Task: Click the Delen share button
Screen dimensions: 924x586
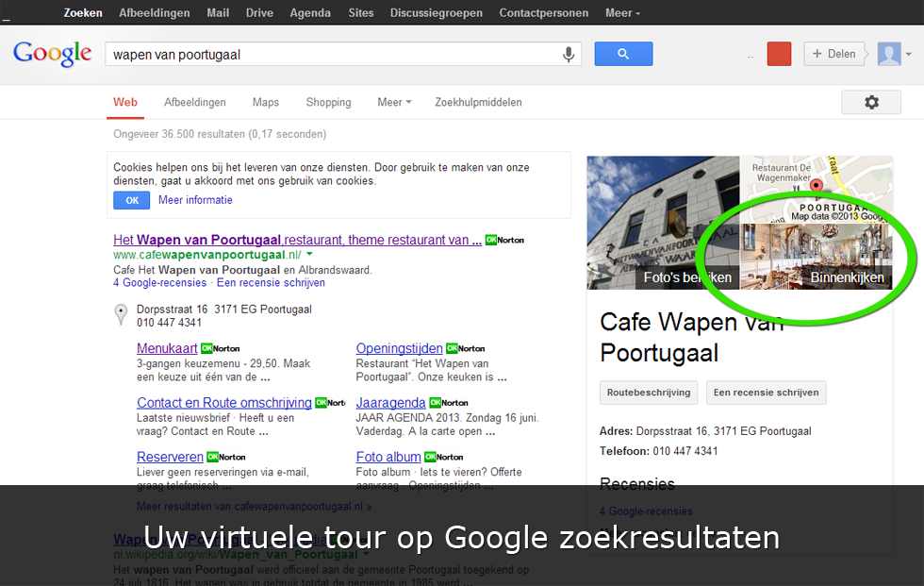Action: [x=833, y=54]
